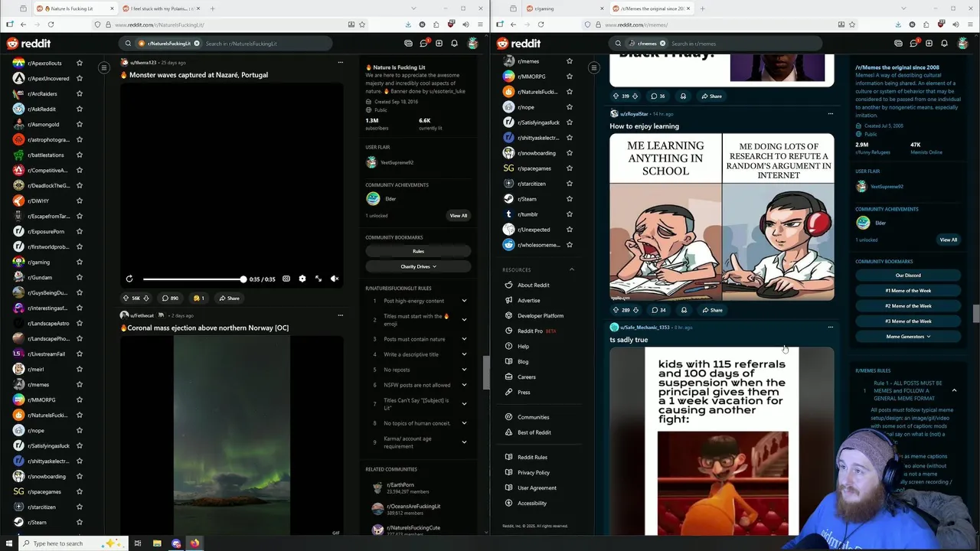Unmute the Monster waves video
The width and height of the screenshot is (980, 551).
[x=335, y=279]
